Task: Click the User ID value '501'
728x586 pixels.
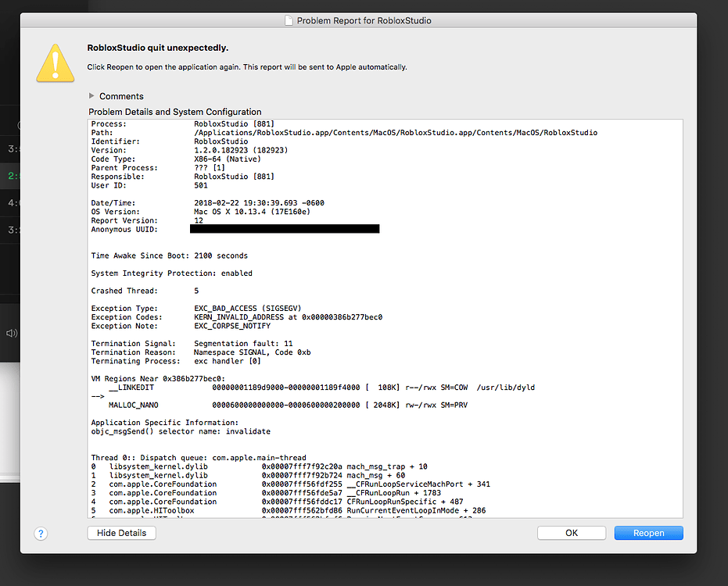Action: (200, 186)
